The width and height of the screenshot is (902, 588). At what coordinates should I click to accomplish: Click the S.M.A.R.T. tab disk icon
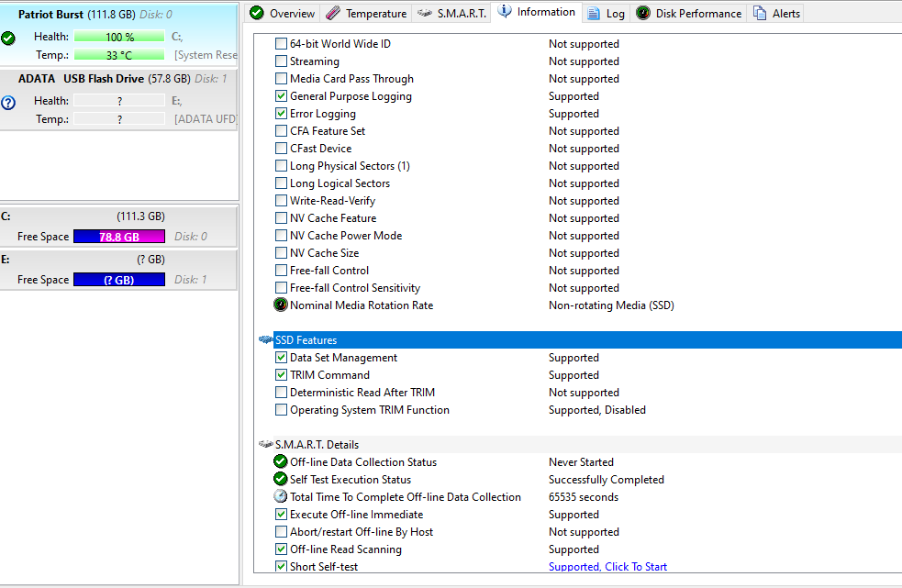[x=425, y=13]
